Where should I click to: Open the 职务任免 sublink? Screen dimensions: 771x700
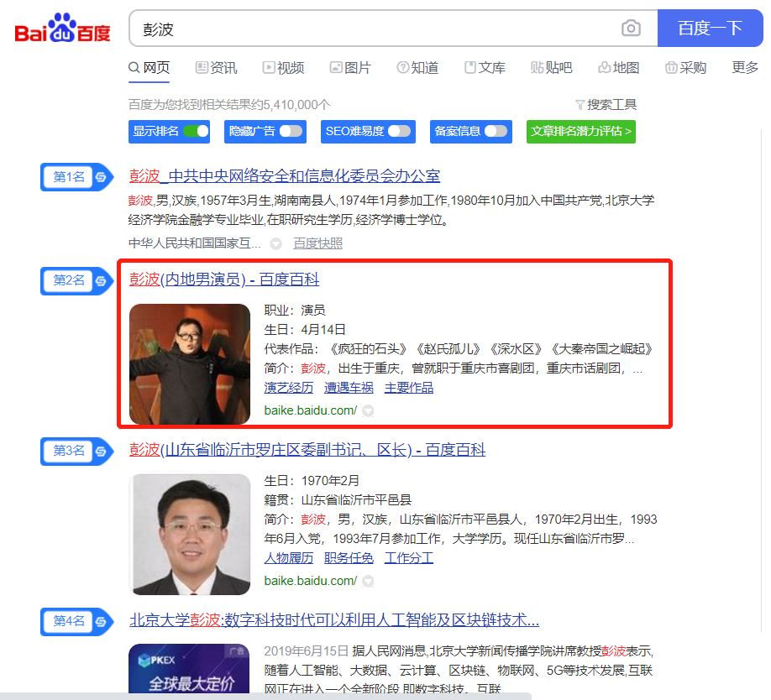coord(349,558)
